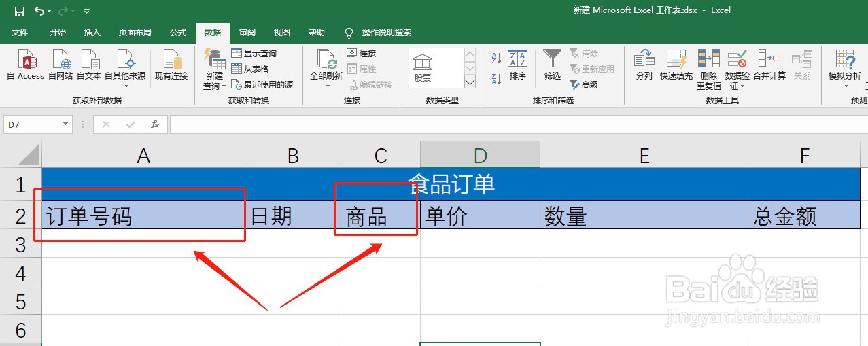Image resolution: width=868 pixels, height=346 pixels.
Task: Sort descending Z to A icon
Action: (x=496, y=79)
